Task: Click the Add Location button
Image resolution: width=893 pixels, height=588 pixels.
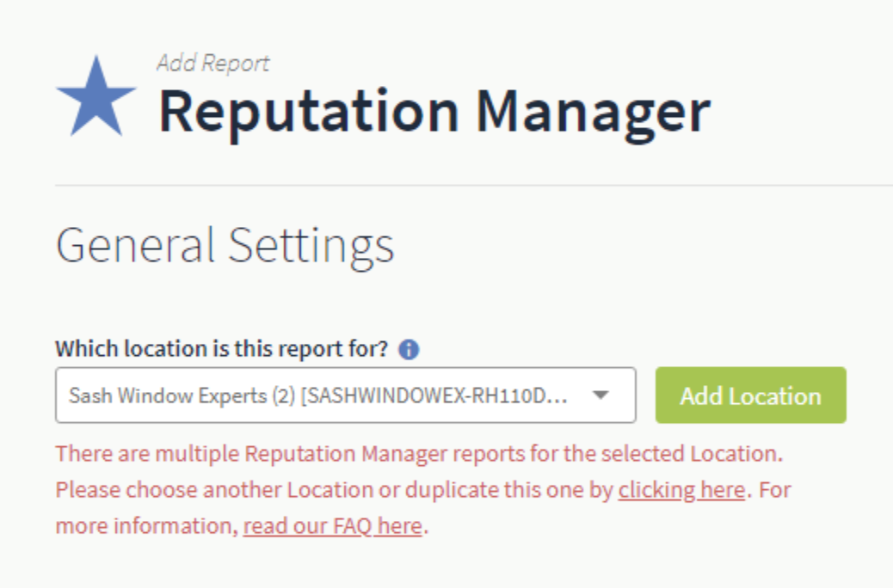Action: 751,395
